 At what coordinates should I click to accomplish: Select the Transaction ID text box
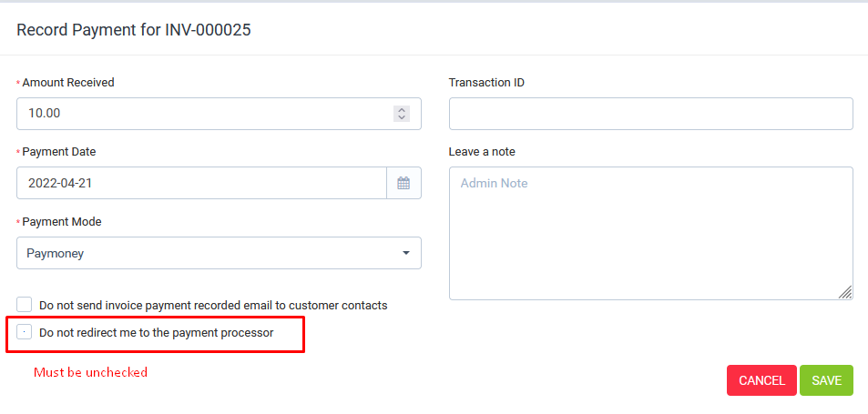(x=650, y=114)
